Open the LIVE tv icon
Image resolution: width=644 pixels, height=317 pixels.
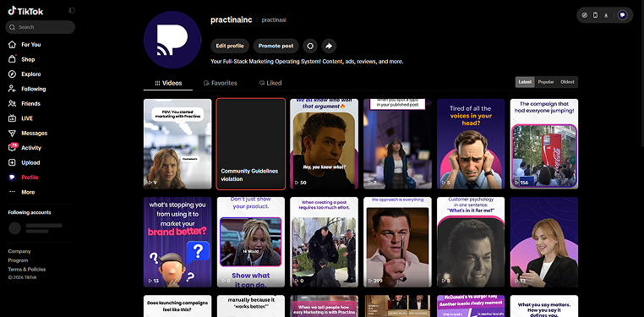[13, 118]
